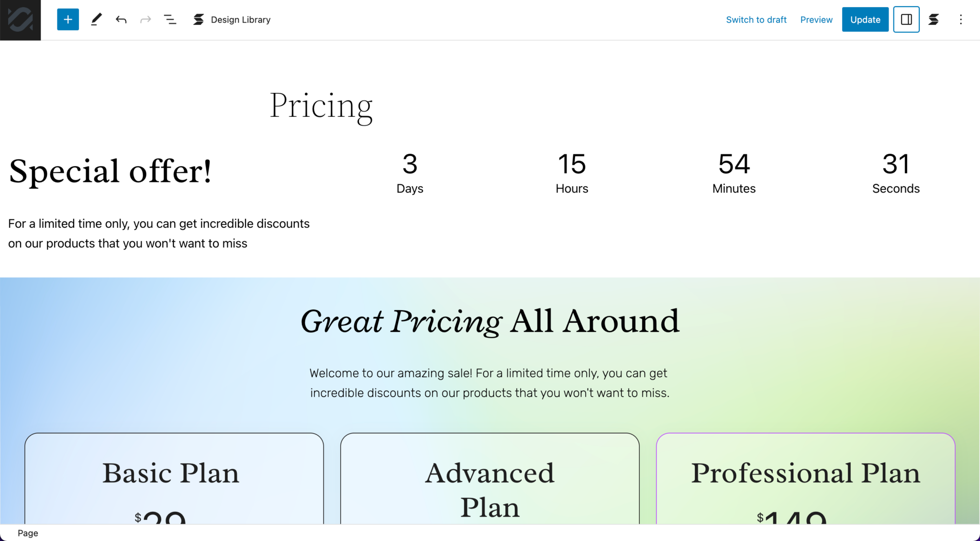Open the Document Overview list view
The width and height of the screenshot is (980, 541).
(x=170, y=19)
